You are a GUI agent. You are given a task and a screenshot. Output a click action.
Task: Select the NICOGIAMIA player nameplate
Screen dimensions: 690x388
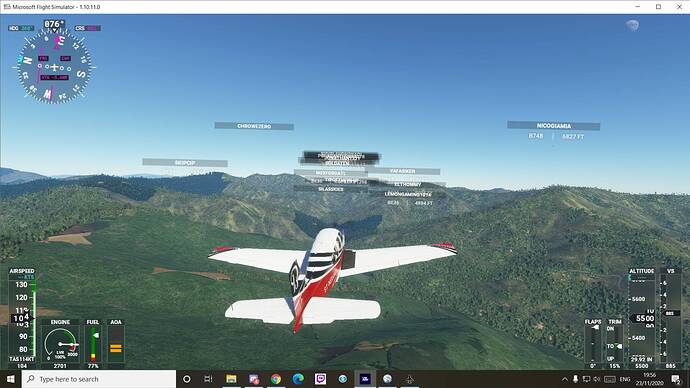[554, 126]
